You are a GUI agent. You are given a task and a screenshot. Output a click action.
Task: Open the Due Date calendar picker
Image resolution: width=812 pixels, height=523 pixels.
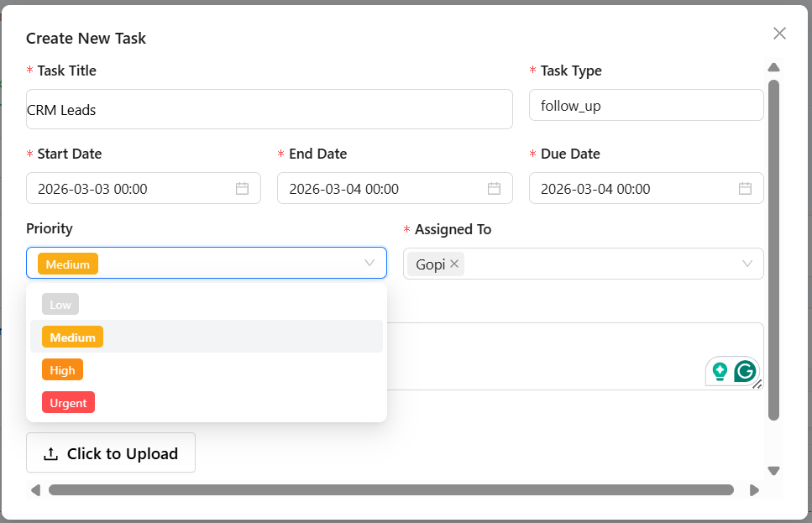pyautogui.click(x=745, y=188)
